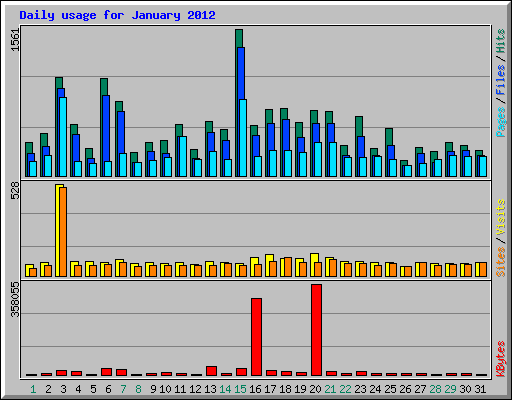
Task: Click the 528 axis maximum label
Action: 15,191
